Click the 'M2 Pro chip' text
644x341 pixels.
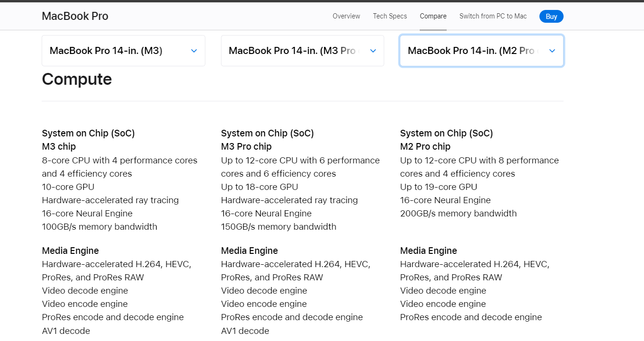[x=425, y=146]
